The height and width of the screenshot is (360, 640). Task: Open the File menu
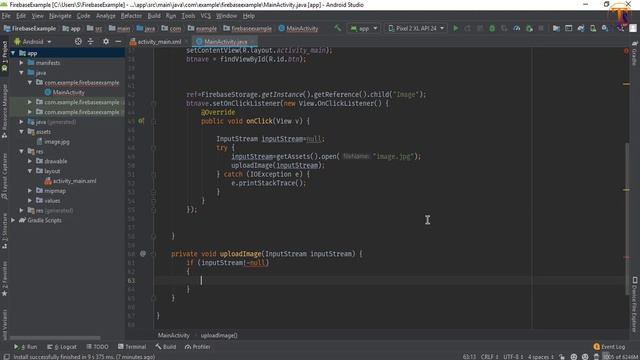6,16
